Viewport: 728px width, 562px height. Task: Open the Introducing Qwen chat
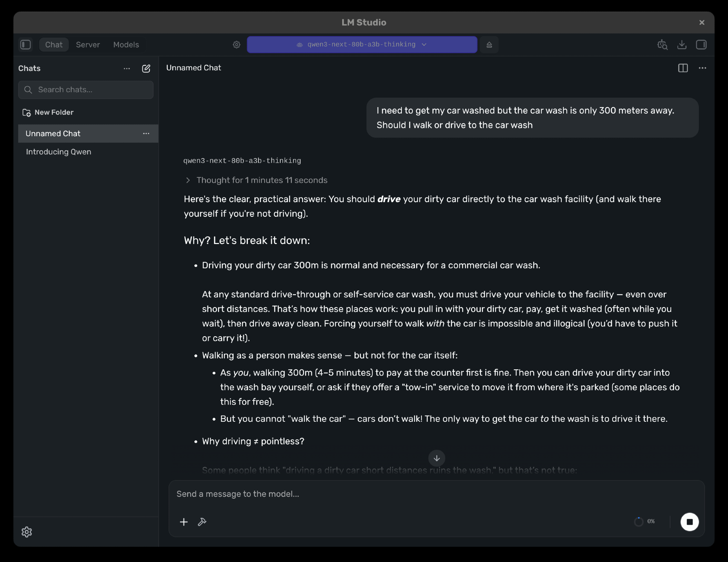(59, 152)
